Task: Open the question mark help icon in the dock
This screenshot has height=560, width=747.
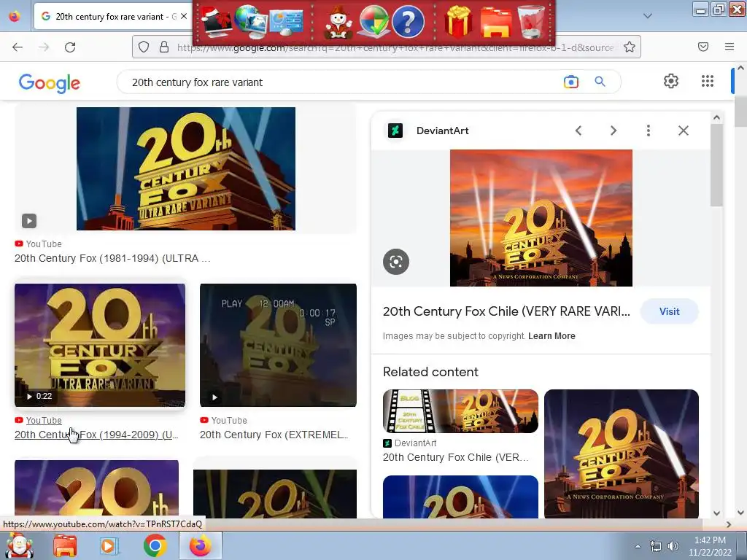Action: tap(409, 22)
